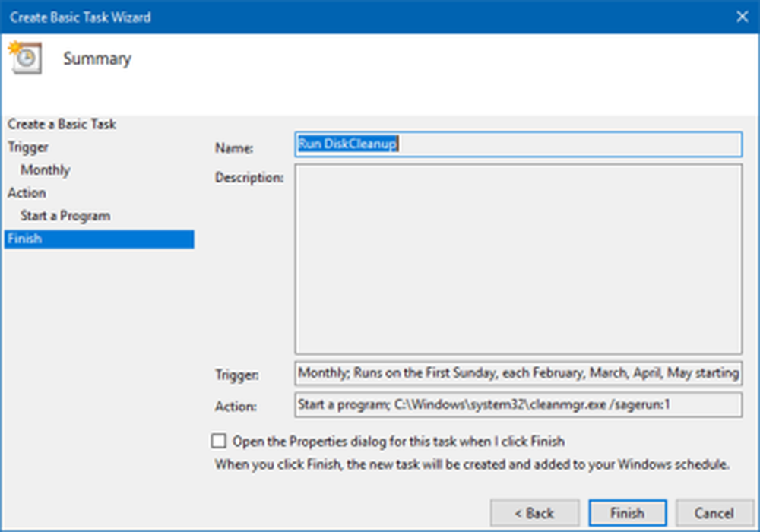The image size is (760, 532).
Task: Click the Description label
Action: tap(249, 178)
